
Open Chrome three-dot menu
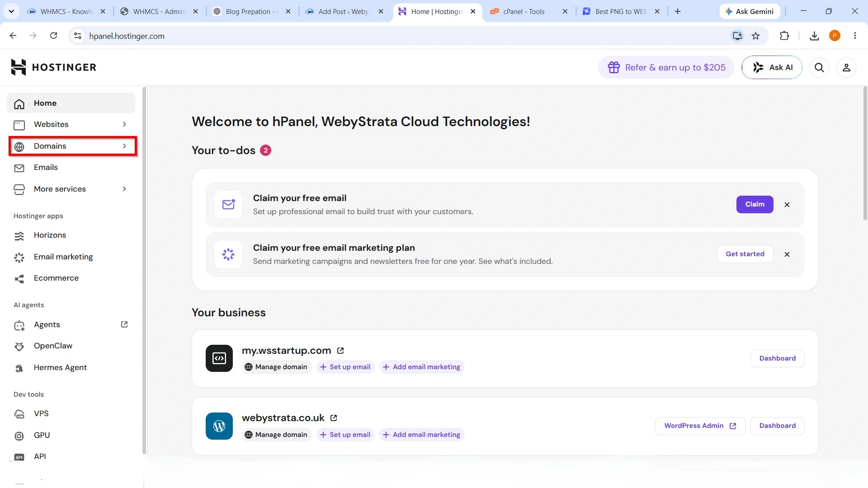855,36
